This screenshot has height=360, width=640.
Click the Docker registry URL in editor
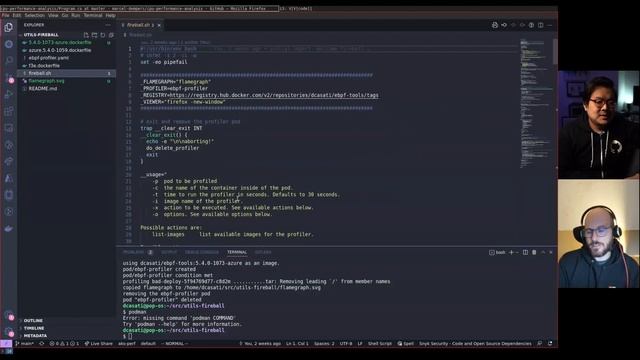[x=274, y=96]
